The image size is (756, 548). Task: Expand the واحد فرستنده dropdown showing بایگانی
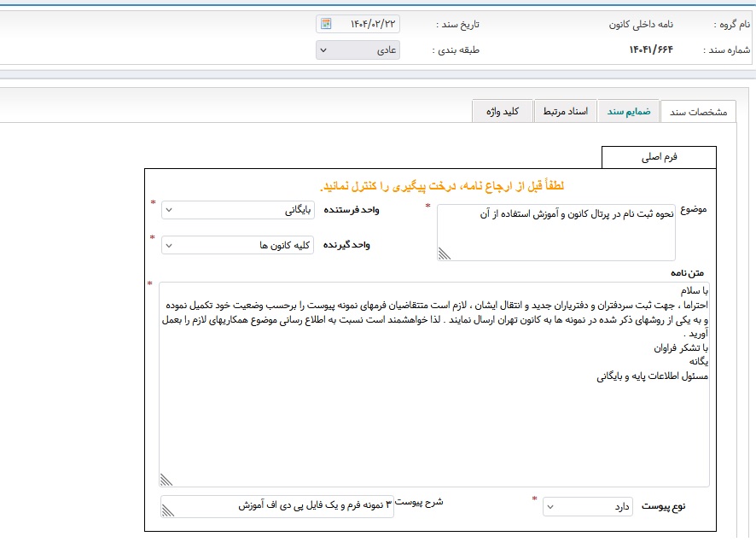(x=238, y=210)
